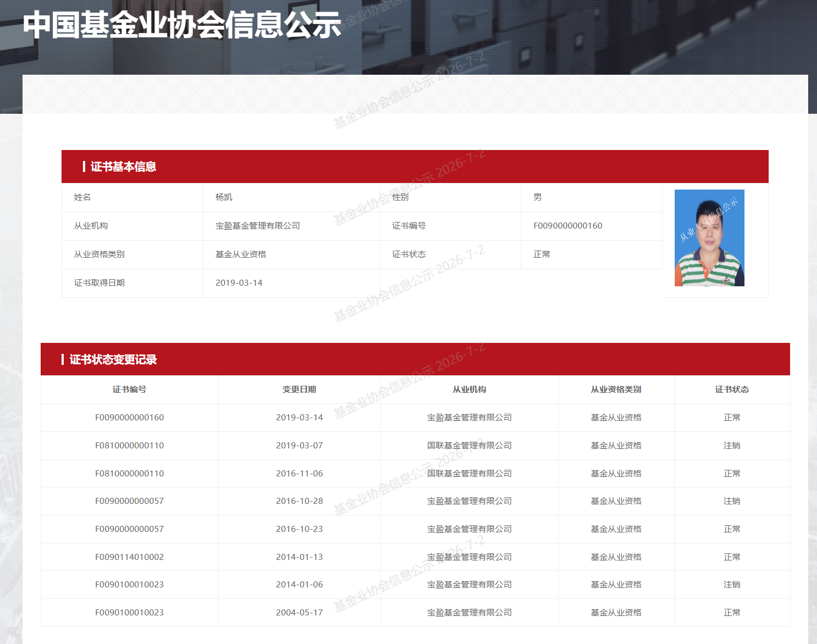Click status 注销 in the 2019-03-07 row
The height and width of the screenshot is (644, 817).
pos(732,446)
